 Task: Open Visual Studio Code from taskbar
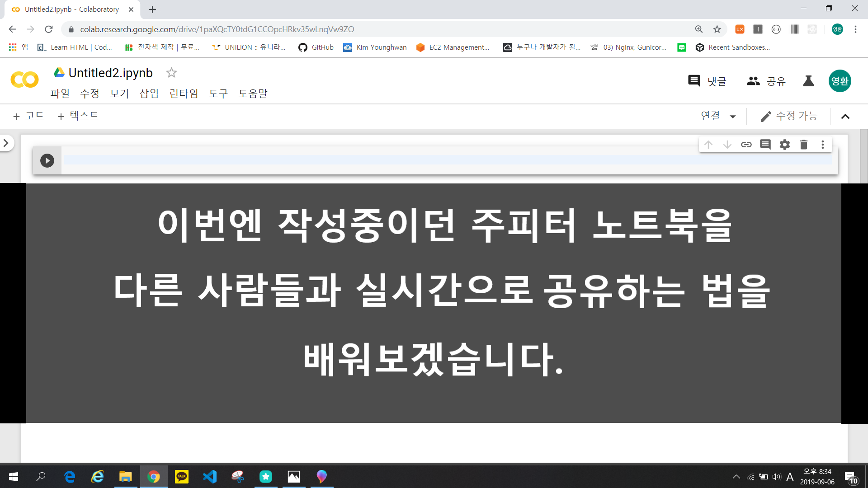coord(210,477)
